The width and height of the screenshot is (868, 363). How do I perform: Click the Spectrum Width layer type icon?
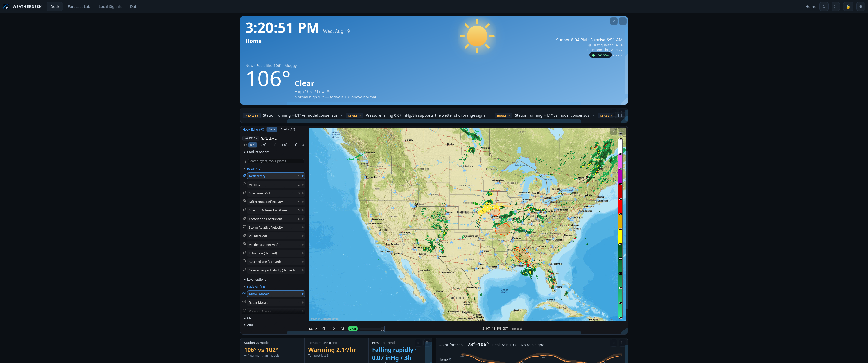(x=244, y=193)
